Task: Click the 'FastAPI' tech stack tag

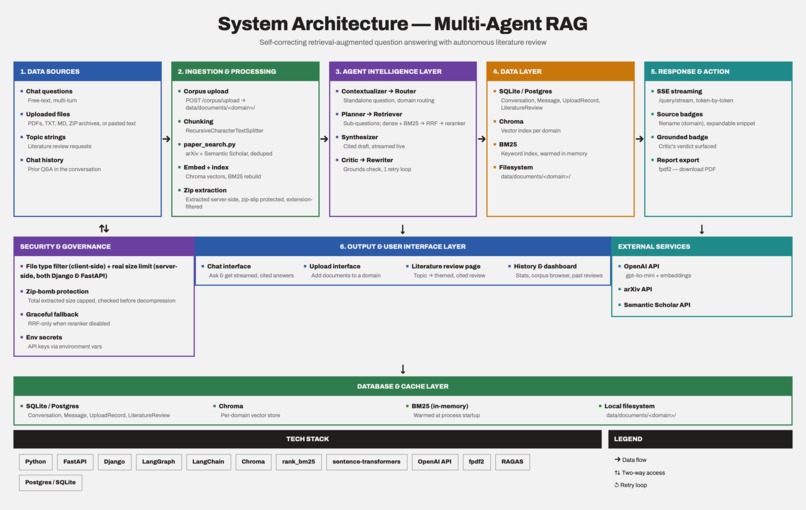Action: point(75,462)
